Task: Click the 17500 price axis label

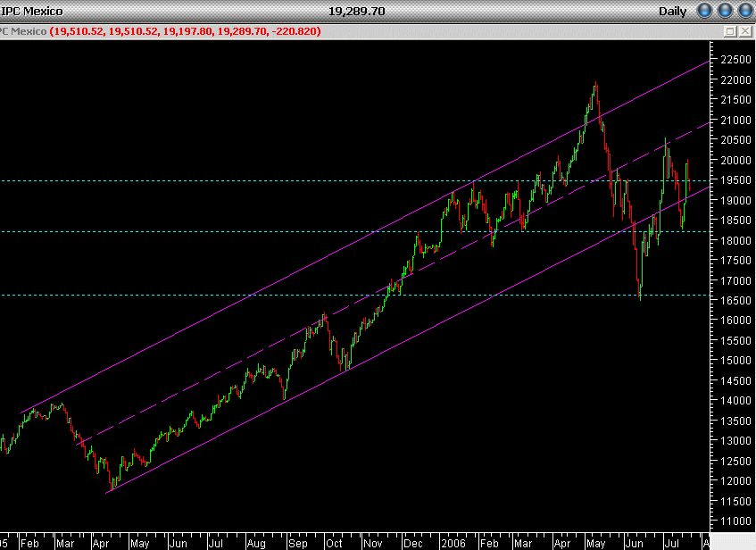Action: tap(735, 260)
